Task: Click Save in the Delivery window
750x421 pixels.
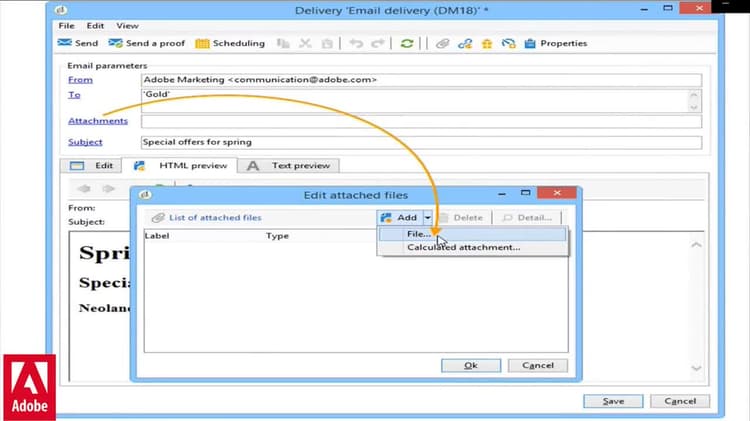Action: point(613,401)
